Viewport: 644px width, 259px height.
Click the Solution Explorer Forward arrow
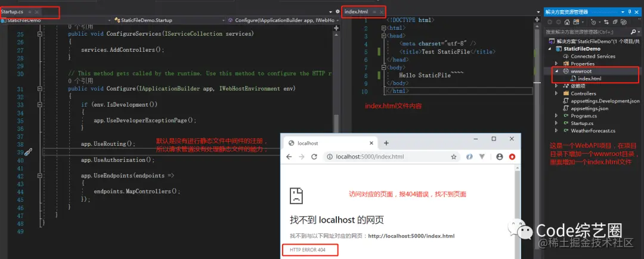coord(559,22)
